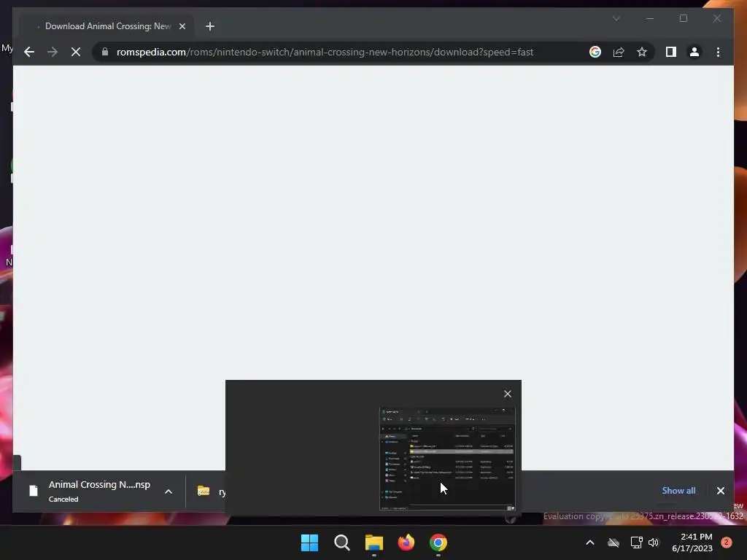Open the Chrome profile menu
The height and width of the screenshot is (560, 747).
click(x=694, y=52)
